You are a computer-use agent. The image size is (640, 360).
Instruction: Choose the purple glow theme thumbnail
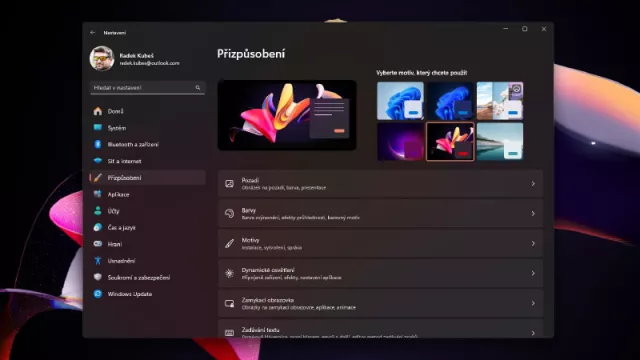tap(400, 141)
